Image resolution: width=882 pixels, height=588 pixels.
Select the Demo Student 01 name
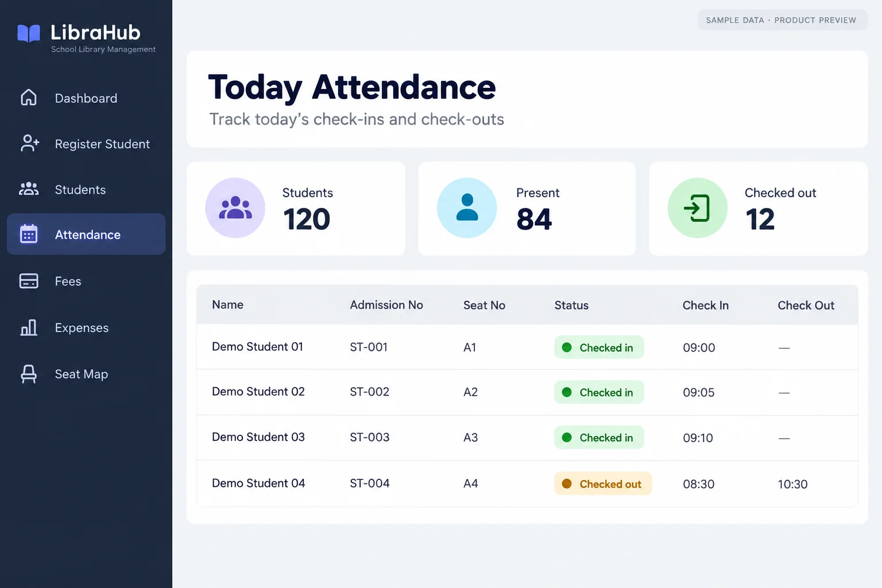click(x=257, y=347)
